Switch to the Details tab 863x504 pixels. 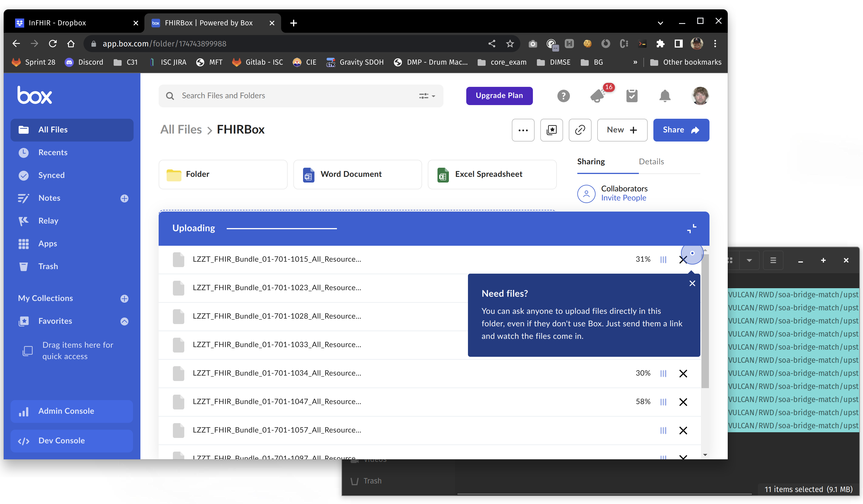[x=651, y=162]
